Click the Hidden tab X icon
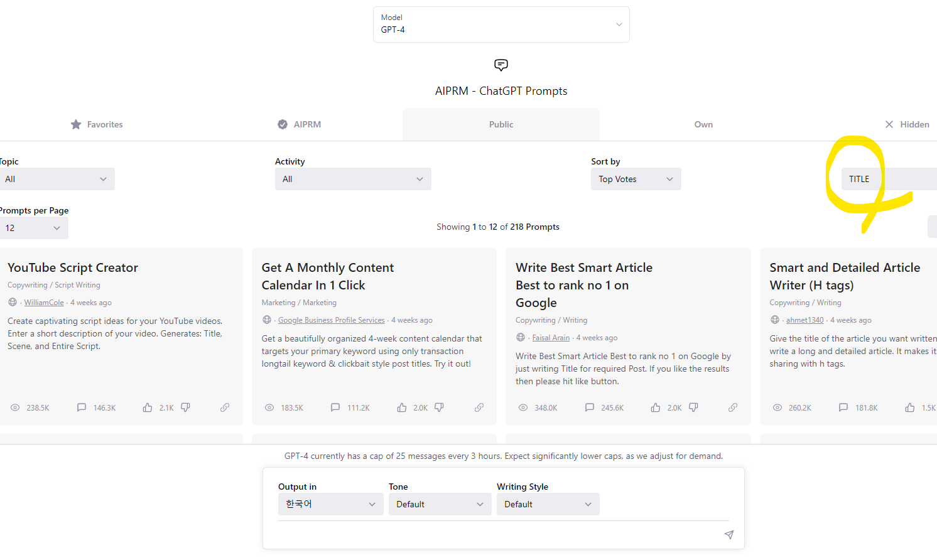Image resolution: width=937 pixels, height=560 pixels. 889,124
